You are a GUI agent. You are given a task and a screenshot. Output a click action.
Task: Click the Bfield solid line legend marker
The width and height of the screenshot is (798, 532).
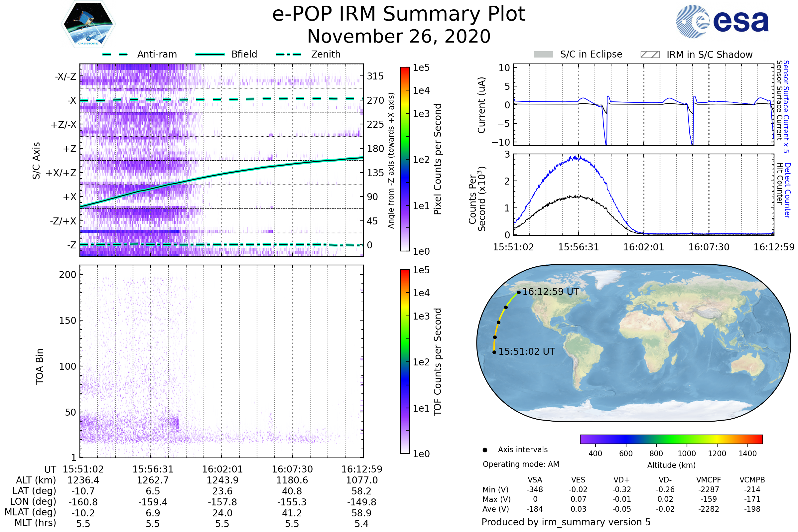point(210,54)
